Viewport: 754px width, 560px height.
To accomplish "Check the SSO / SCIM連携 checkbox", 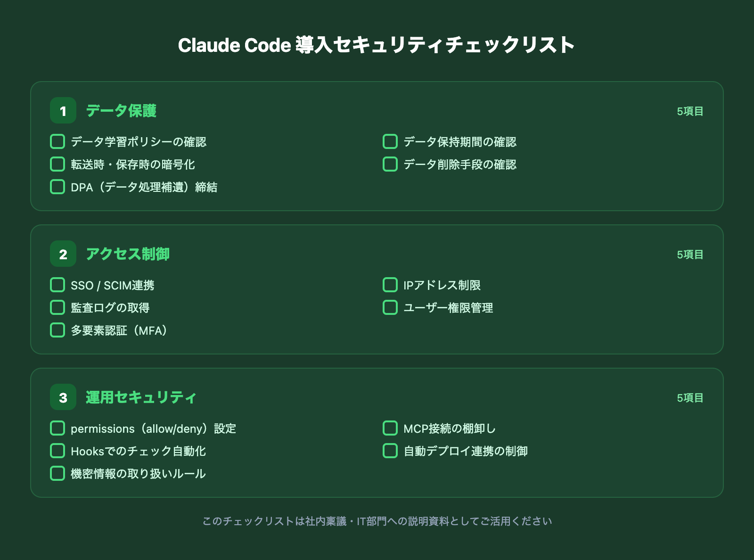I will (57, 285).
